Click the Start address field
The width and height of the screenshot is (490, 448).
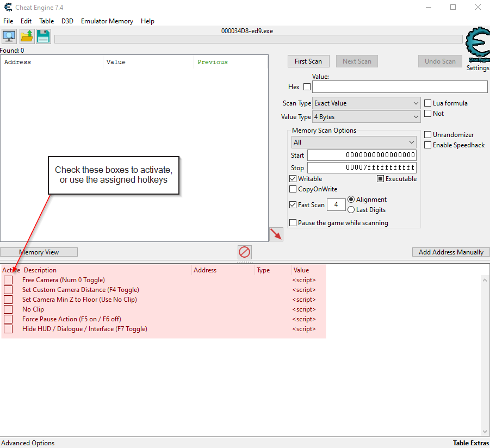(362, 155)
